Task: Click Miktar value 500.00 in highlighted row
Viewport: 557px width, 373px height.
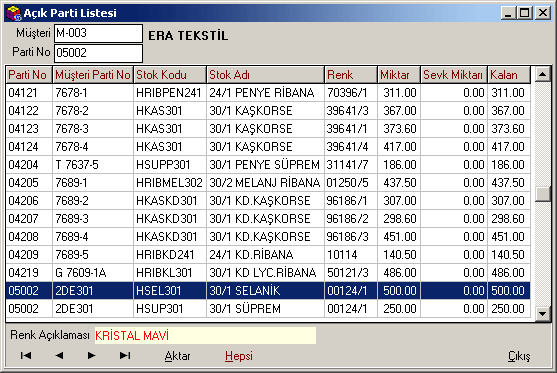Action: point(400,291)
